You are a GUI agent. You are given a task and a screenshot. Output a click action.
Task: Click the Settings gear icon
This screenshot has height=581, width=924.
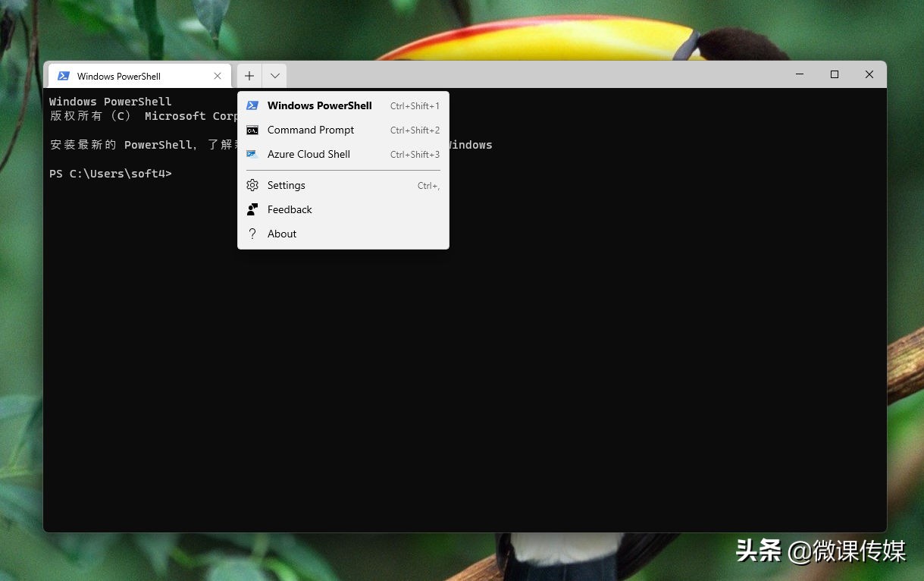[x=252, y=185]
